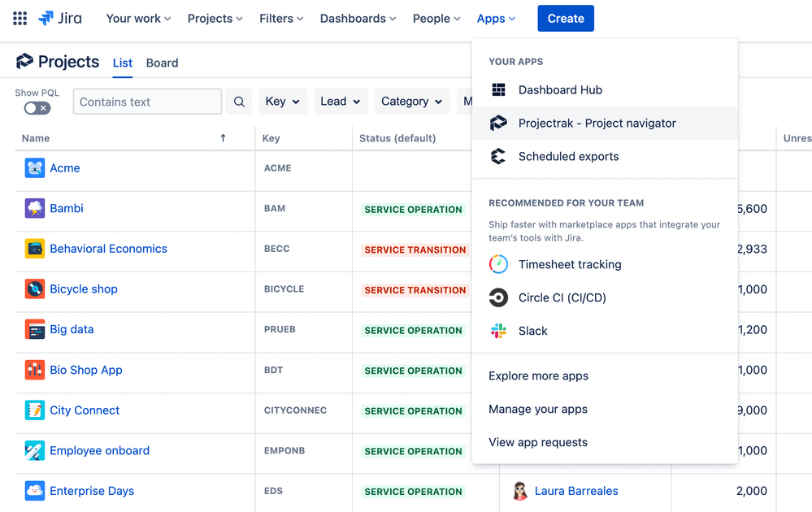Image resolution: width=812 pixels, height=512 pixels.
Task: Toggle the Show PQL switch
Action: [37, 108]
